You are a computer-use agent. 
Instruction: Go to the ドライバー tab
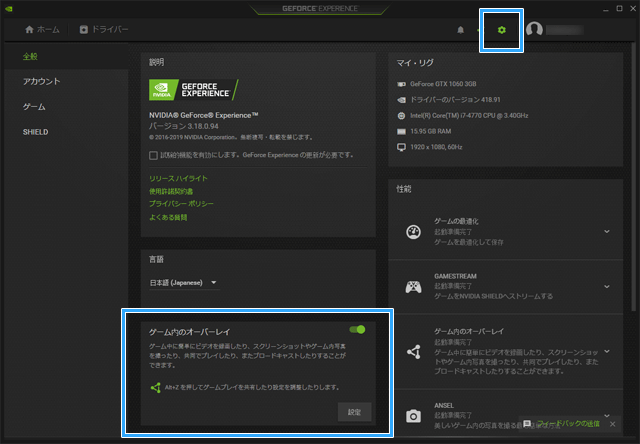point(104,29)
